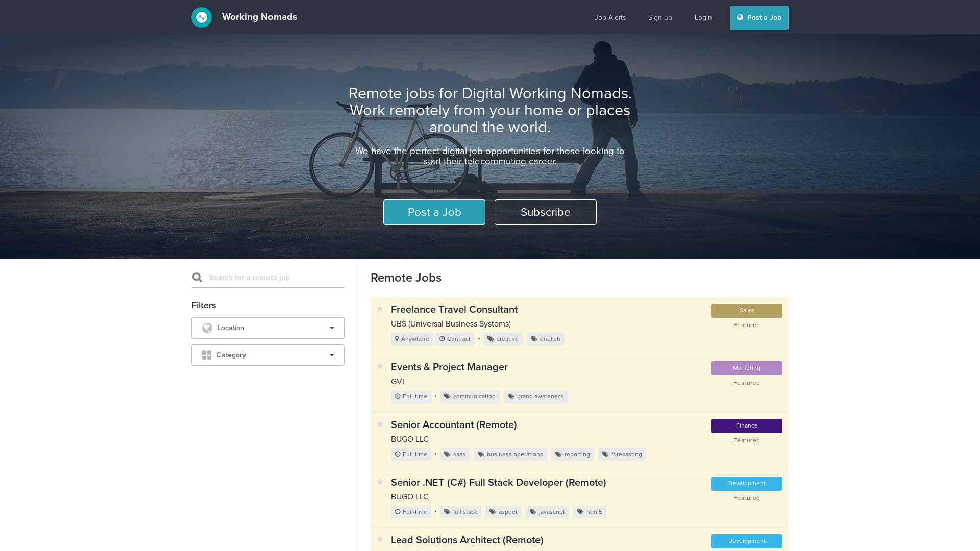Click the location pin icon in Location filter
This screenshot has width=980, height=551.
[x=207, y=328]
